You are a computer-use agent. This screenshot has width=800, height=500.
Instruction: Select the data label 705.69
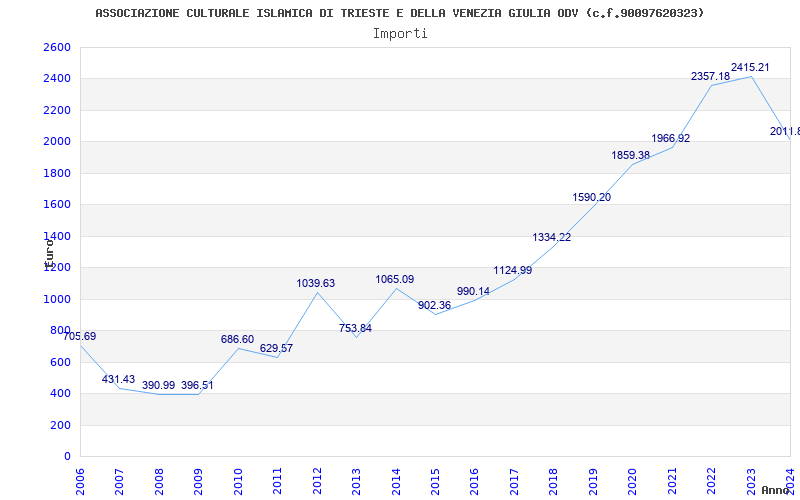pos(80,336)
